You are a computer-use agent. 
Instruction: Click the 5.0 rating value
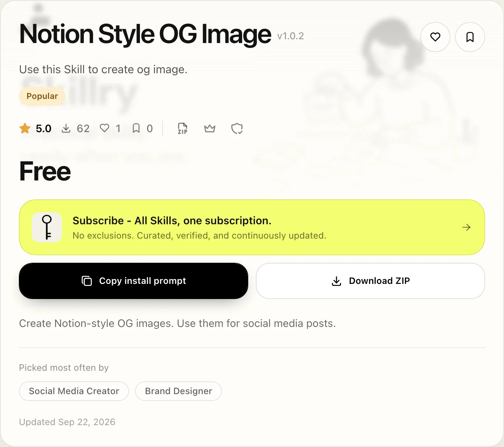coord(43,129)
